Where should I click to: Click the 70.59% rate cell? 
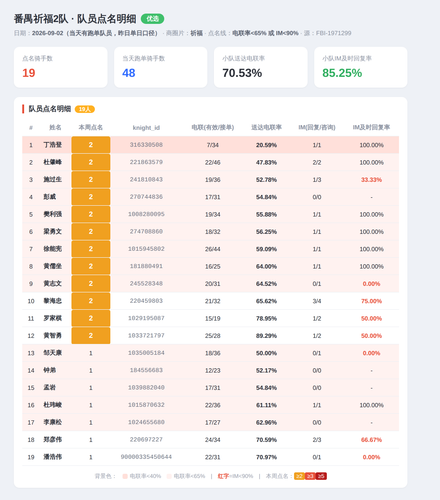pyautogui.click(x=266, y=440)
